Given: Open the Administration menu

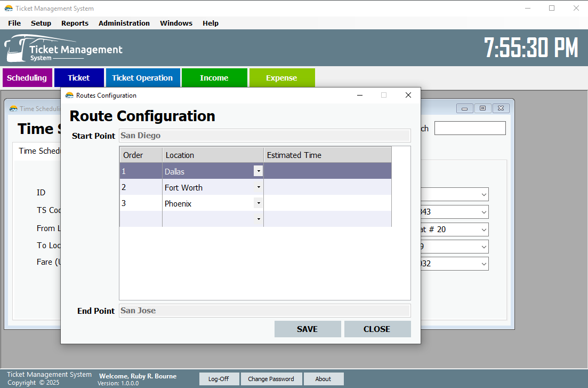Looking at the screenshot, I should [124, 23].
